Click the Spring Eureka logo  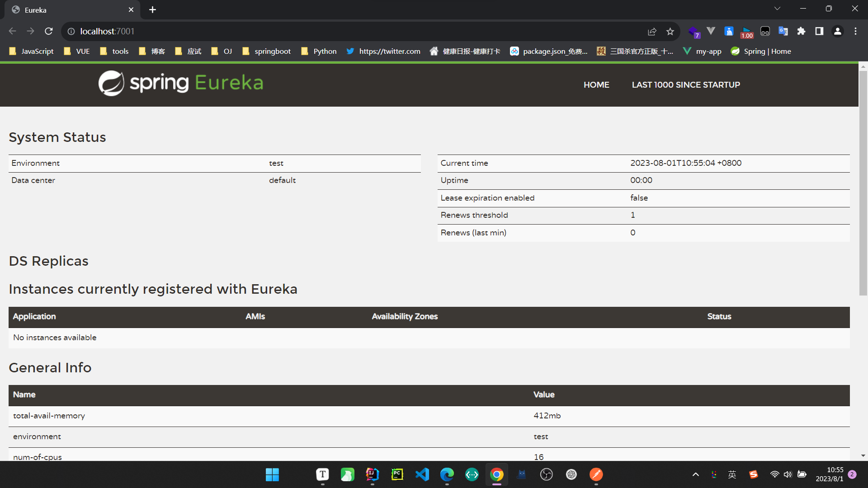point(181,83)
